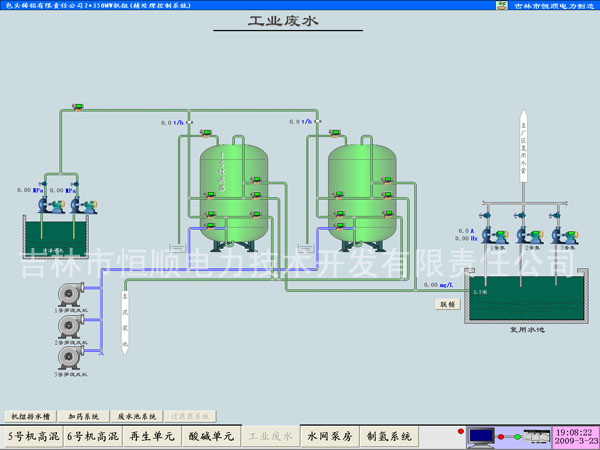The width and height of the screenshot is (600, 450).
Task: Click the computer monitor icon in status bar
Action: (x=482, y=436)
